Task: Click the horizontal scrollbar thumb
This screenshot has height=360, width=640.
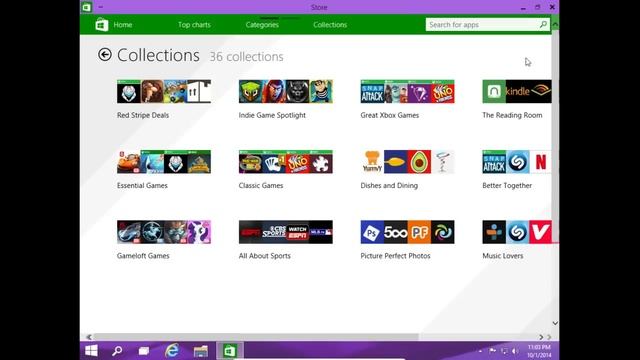Action: pos(256,337)
